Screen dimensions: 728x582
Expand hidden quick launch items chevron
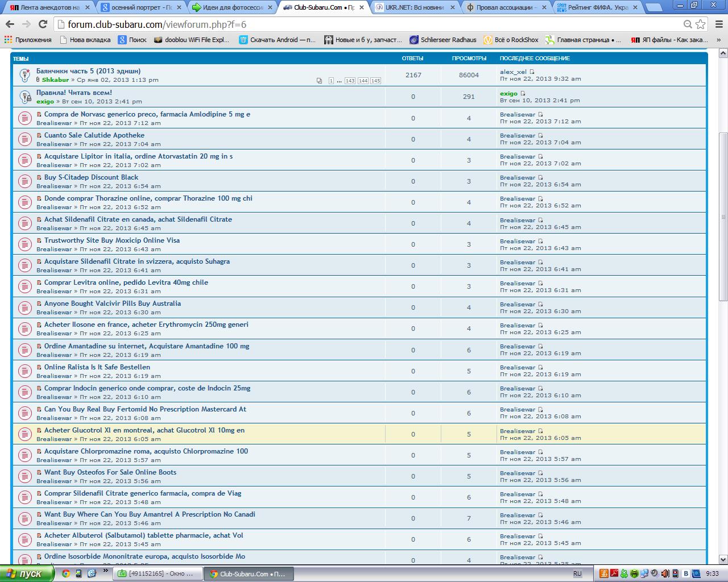(x=105, y=571)
